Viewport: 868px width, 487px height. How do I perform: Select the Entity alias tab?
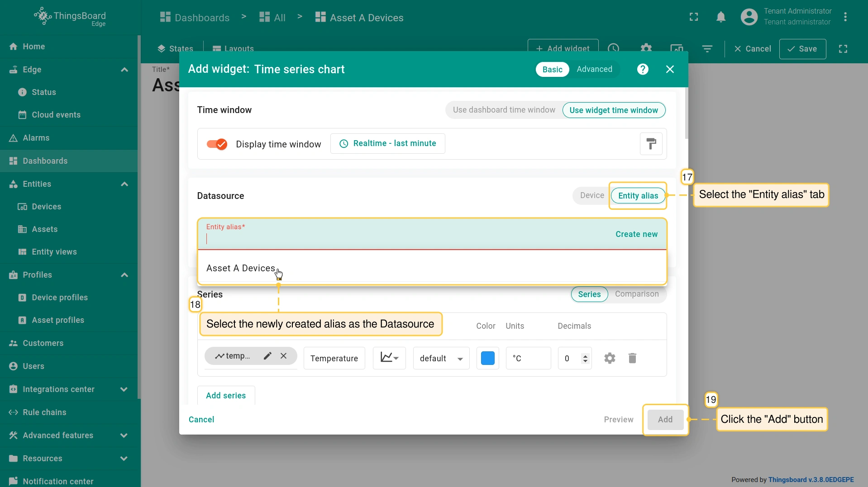638,195
